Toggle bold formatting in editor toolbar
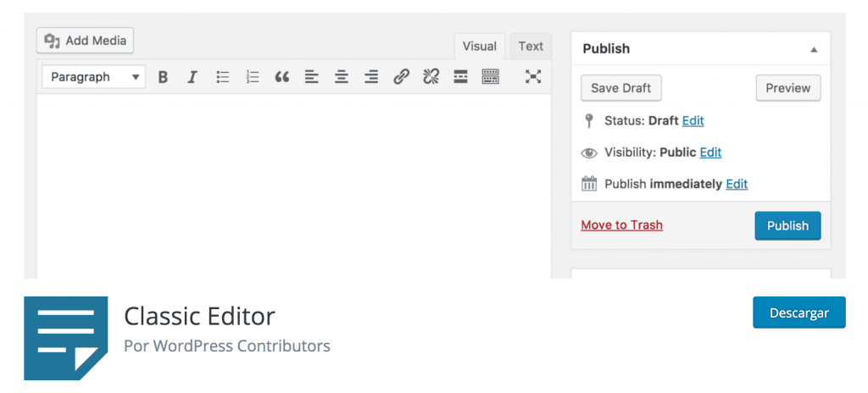Viewport: 868px width, 393px height. [163, 77]
